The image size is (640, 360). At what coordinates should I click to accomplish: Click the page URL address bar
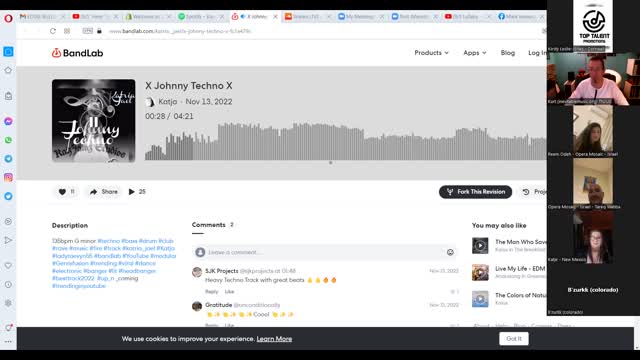(x=180, y=31)
